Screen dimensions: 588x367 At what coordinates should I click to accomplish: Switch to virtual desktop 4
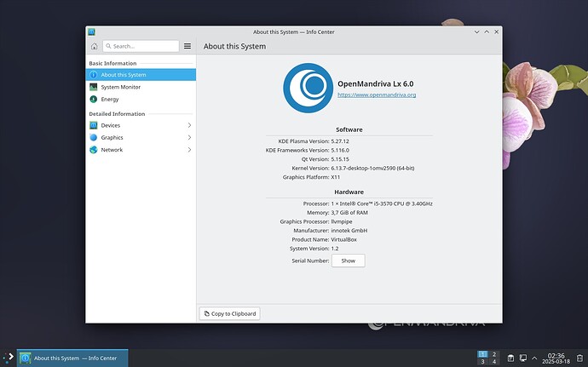(x=494, y=362)
